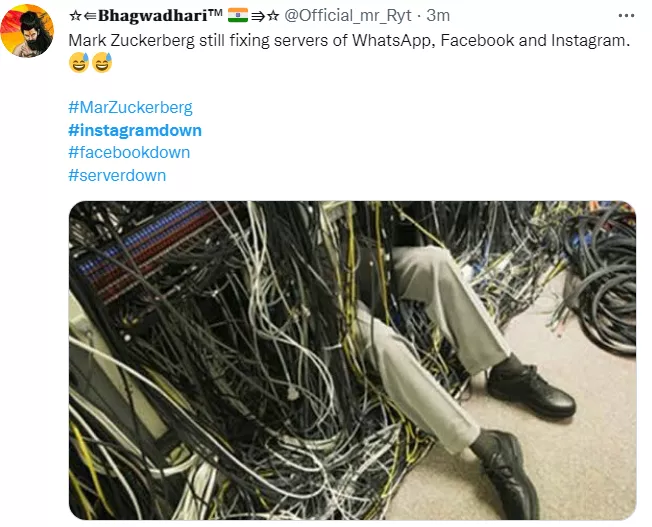
Task: Open the #serverdown hashtag
Action: point(117,175)
